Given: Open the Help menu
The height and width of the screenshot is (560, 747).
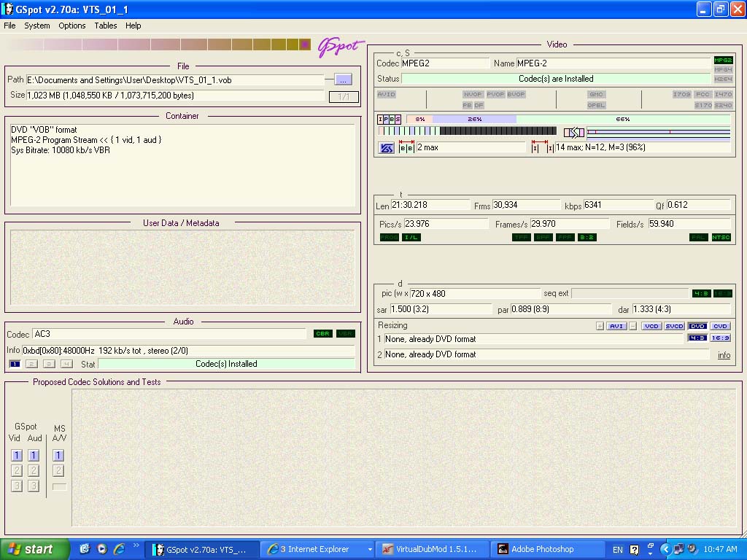Looking at the screenshot, I should click(x=133, y=26).
